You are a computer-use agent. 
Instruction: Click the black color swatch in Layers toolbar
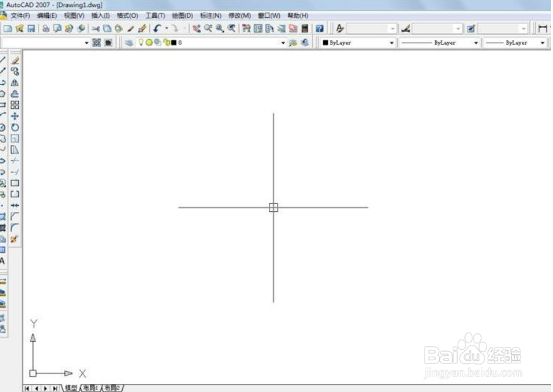[x=174, y=42]
